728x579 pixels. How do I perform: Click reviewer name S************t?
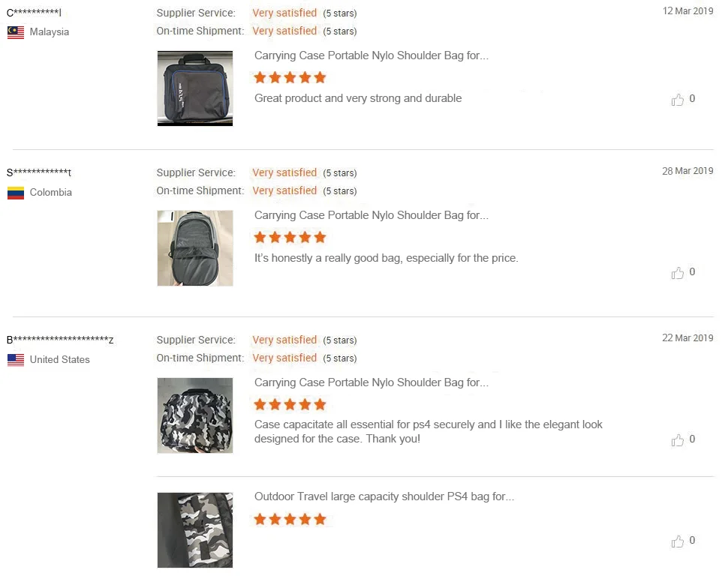[x=39, y=173]
